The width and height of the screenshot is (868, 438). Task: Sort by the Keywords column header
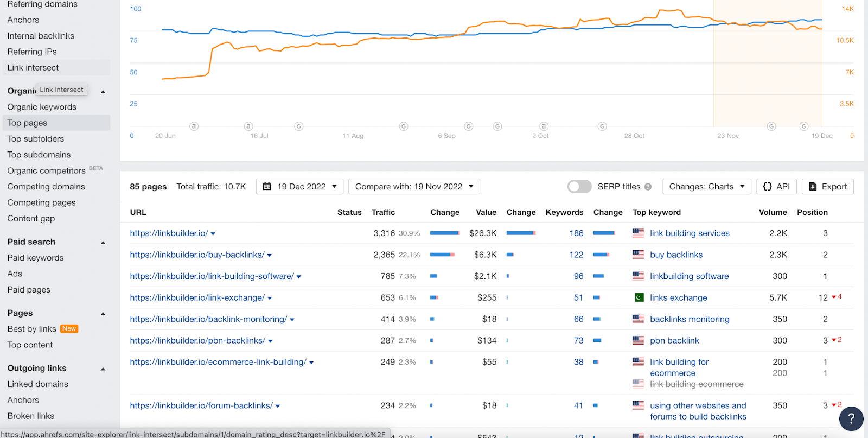564,212
